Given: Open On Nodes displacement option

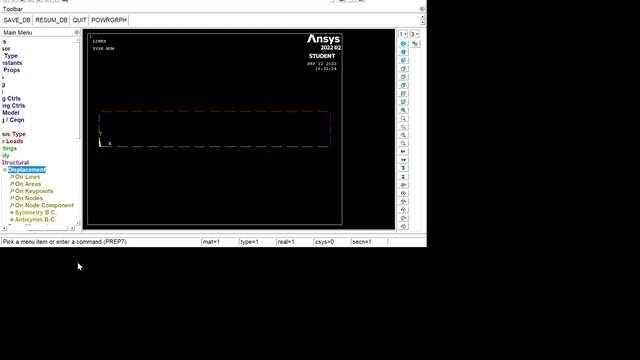Looking at the screenshot, I should pyautogui.click(x=29, y=198).
